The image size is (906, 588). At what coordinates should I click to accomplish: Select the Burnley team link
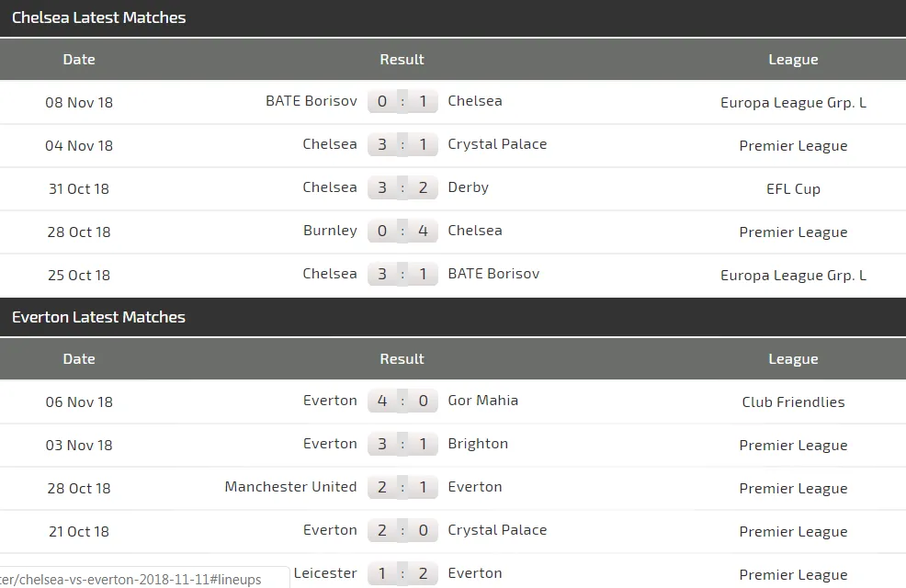point(330,231)
